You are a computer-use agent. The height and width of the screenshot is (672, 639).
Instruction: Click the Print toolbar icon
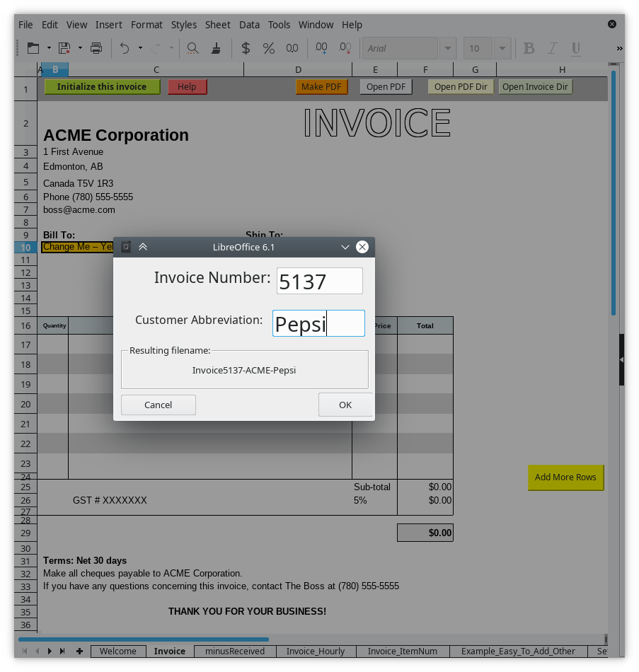96,48
